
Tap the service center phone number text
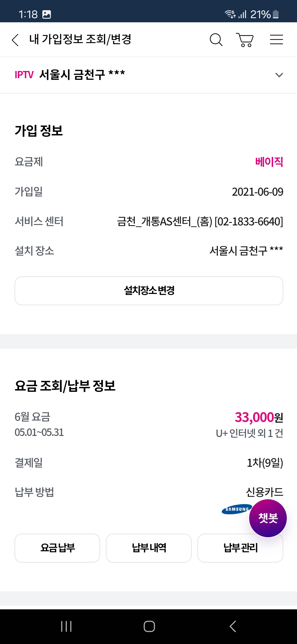click(x=249, y=222)
